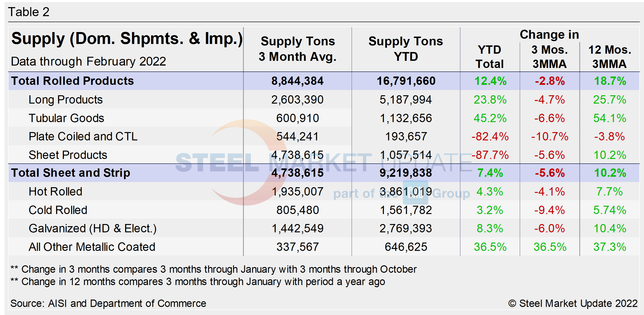644x315 pixels.
Task: Click the "Source: AISI and Department of Commerce" text
Action: (108, 303)
